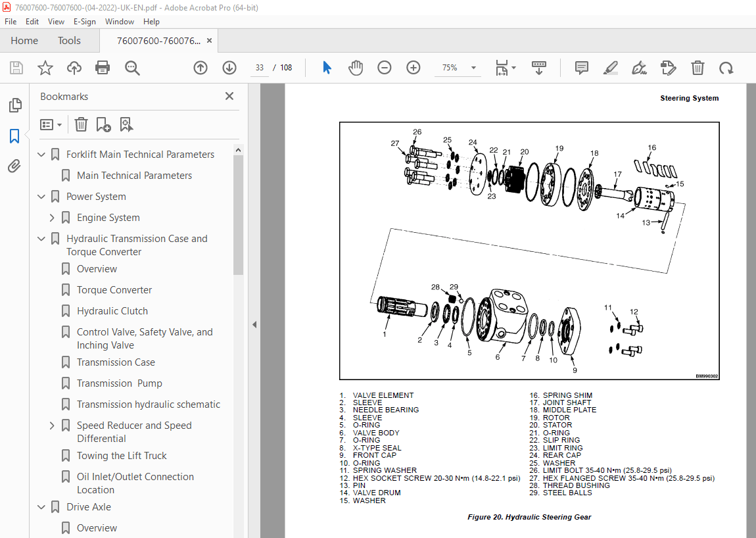
Task: Open the zoom percentage dropdown
Action: pyautogui.click(x=471, y=67)
